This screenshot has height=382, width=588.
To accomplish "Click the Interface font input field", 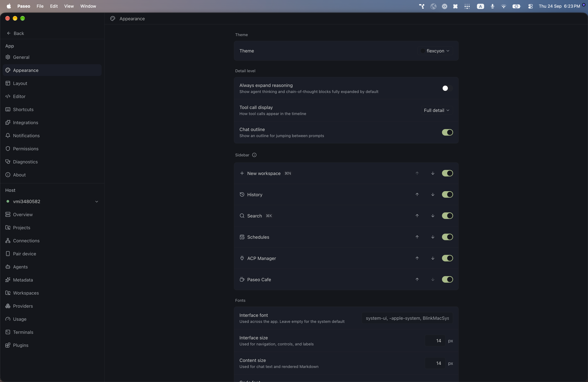I will point(407,318).
